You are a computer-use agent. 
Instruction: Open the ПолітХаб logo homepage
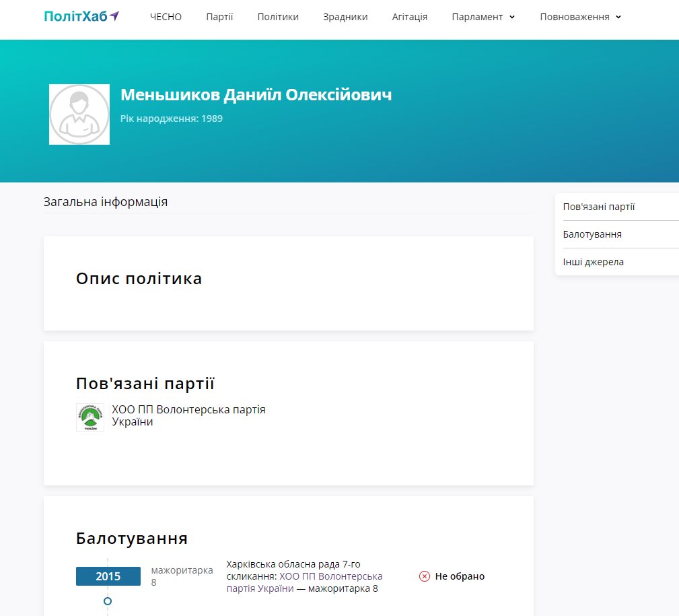pos(81,16)
